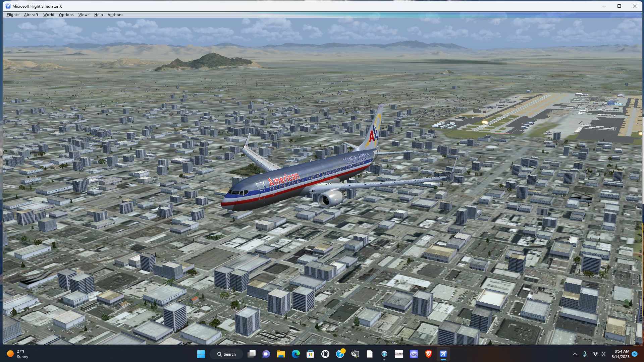Image resolution: width=644 pixels, height=362 pixels.
Task: Click the white hexagon app icon
Action: pyautogui.click(x=325, y=354)
